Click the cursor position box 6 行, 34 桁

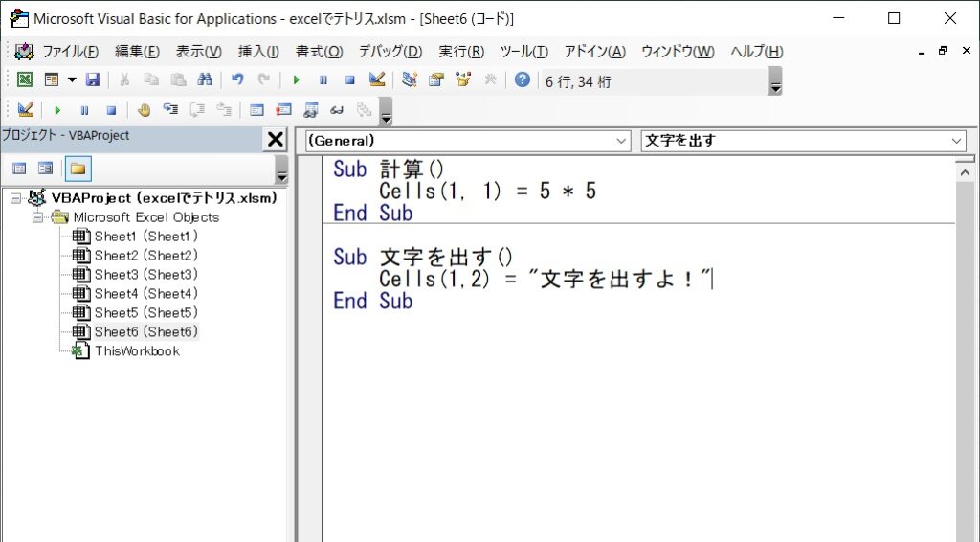[653, 82]
